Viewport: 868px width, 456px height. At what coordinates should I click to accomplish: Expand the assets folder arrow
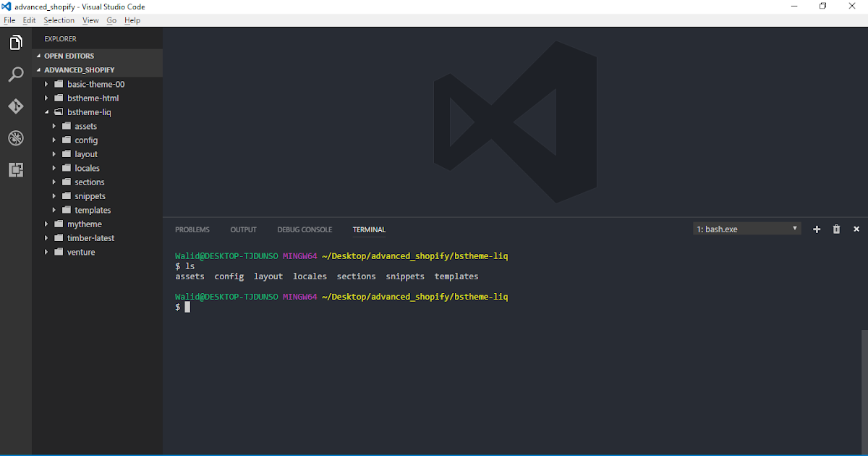54,126
